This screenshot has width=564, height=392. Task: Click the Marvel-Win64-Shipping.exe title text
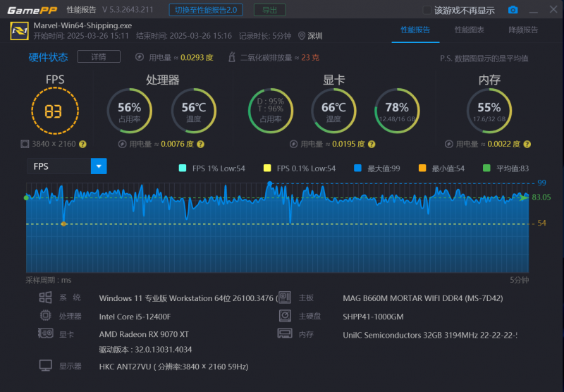pyautogui.click(x=82, y=25)
